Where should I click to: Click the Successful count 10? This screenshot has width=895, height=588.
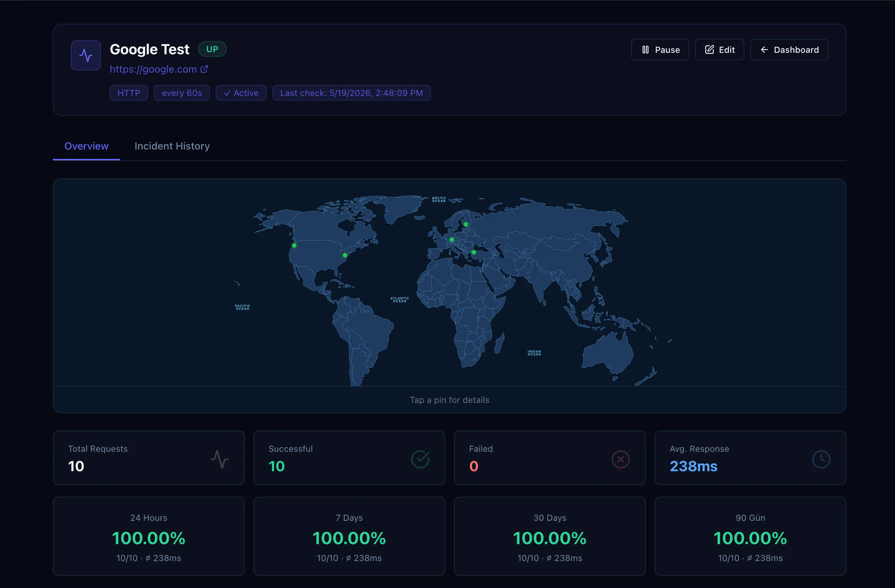tap(276, 466)
